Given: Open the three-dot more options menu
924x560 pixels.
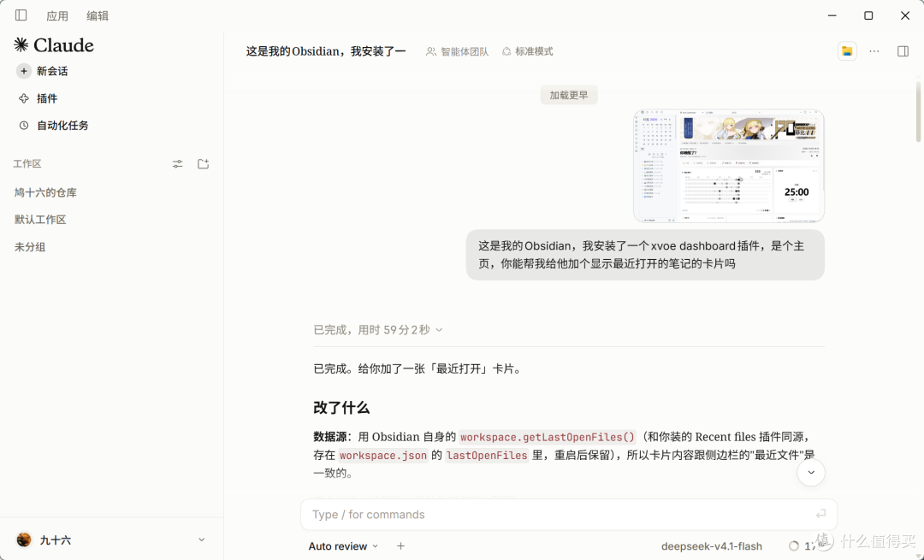Looking at the screenshot, I should coord(874,51).
